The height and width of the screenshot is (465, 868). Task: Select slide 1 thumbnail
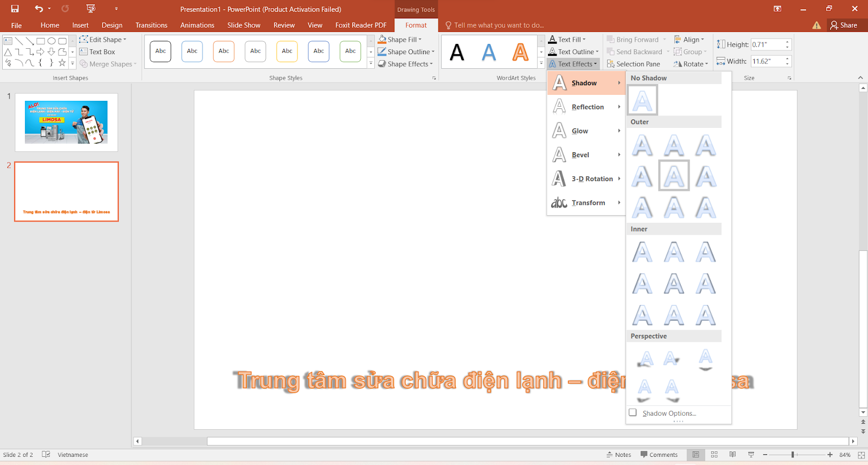click(x=66, y=122)
